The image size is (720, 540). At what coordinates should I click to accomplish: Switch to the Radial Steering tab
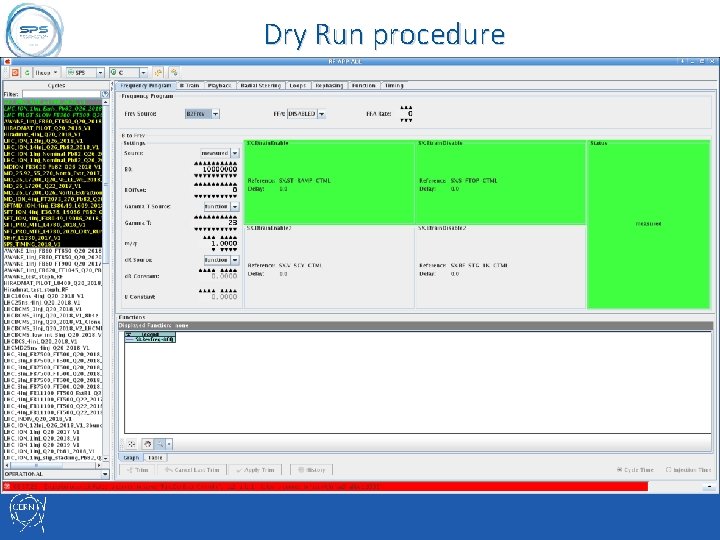(x=260, y=85)
